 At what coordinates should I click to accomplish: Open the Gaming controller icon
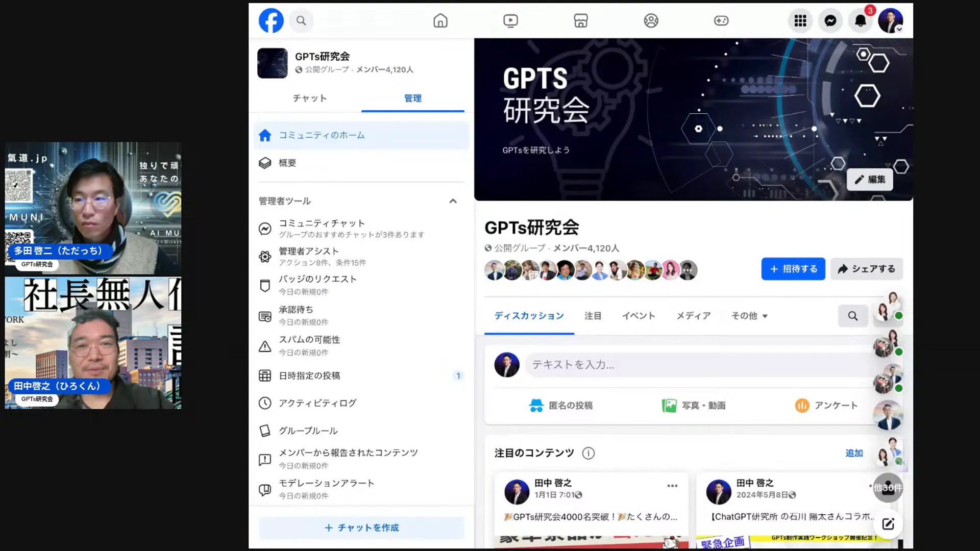coord(721,21)
